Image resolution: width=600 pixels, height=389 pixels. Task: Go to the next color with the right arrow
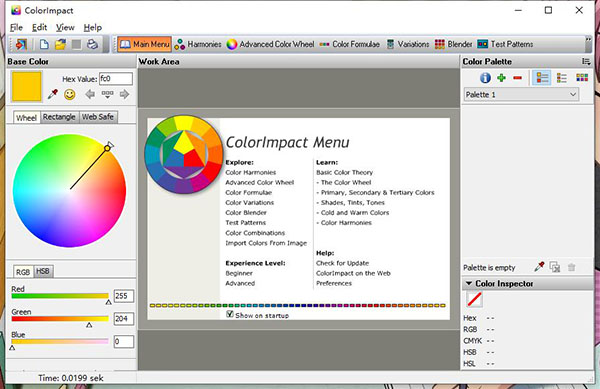[124, 94]
